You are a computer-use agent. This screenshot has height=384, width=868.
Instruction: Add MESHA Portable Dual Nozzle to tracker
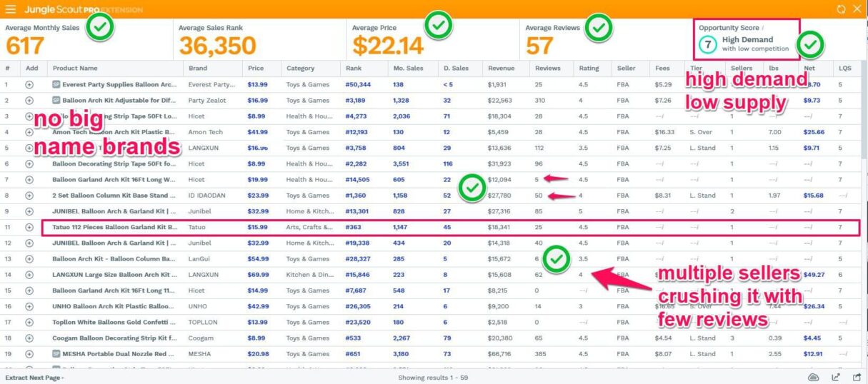pyautogui.click(x=29, y=354)
